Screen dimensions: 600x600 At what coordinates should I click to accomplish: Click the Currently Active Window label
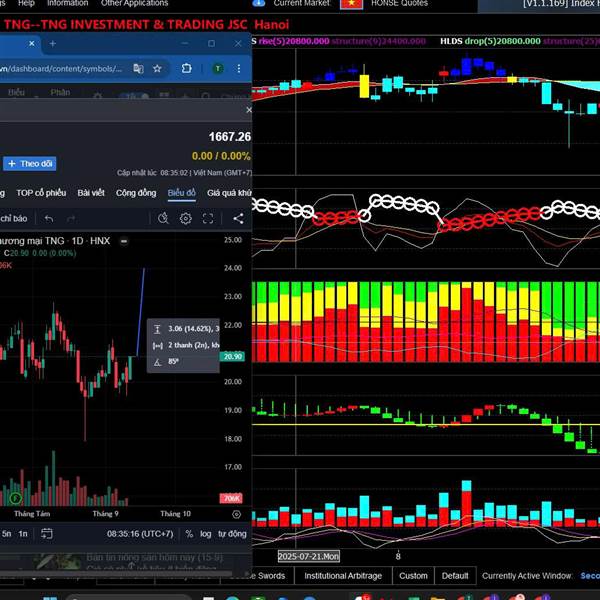click(x=527, y=576)
